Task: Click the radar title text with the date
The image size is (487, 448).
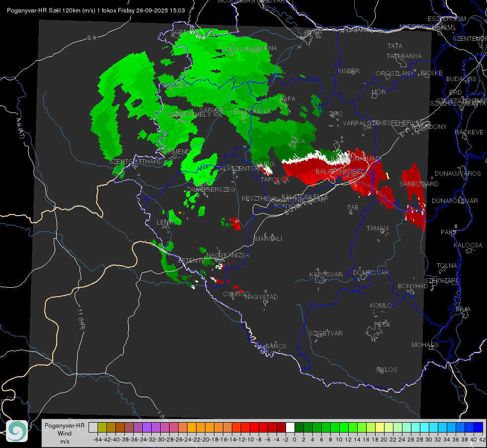Action: point(96,10)
